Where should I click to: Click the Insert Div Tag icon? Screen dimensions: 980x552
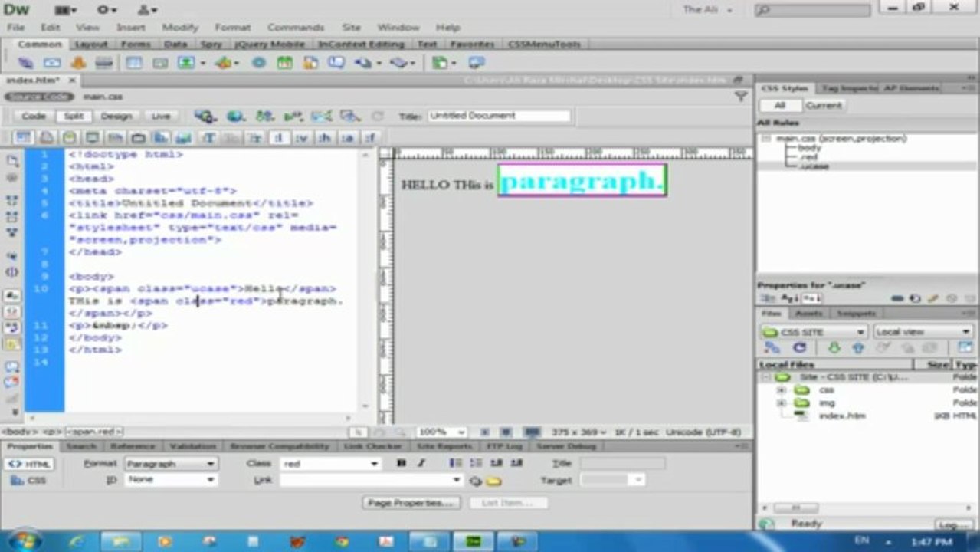(160, 63)
